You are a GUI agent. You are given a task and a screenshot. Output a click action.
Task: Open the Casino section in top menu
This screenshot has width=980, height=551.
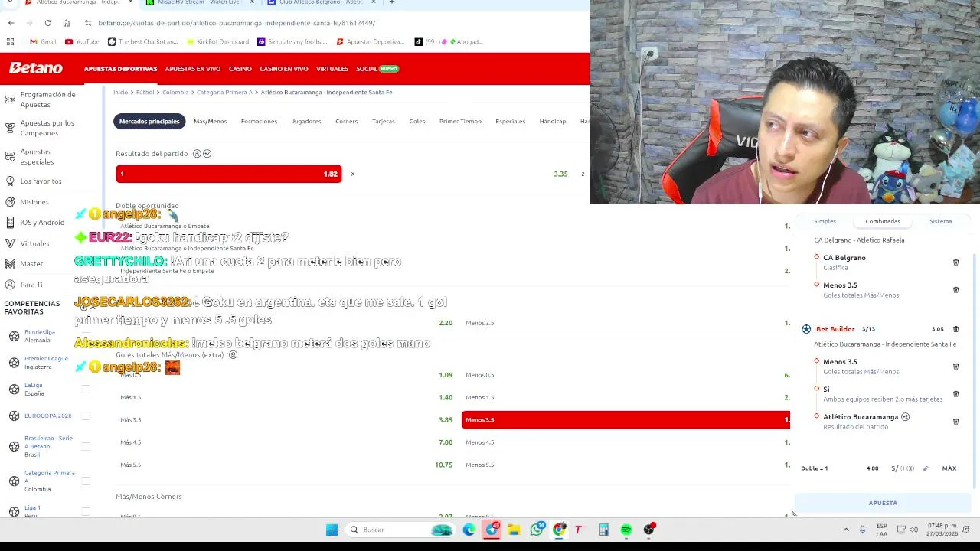click(x=240, y=69)
